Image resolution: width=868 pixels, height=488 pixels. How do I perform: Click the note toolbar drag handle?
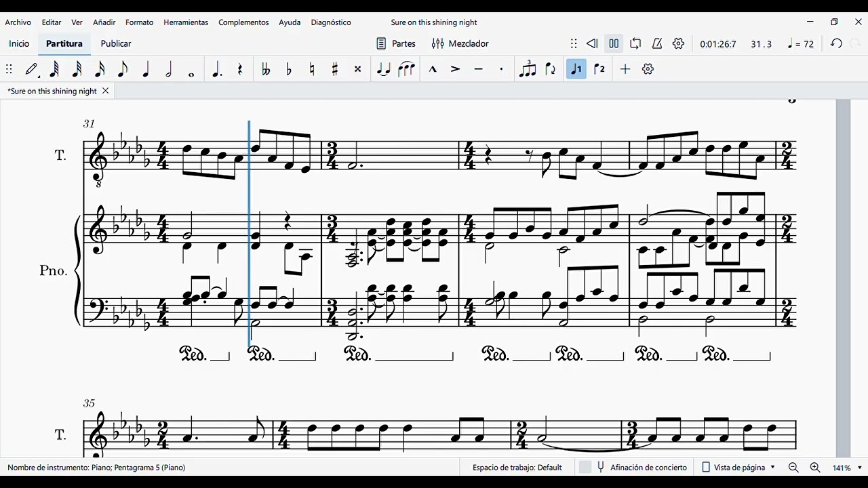coord(9,69)
